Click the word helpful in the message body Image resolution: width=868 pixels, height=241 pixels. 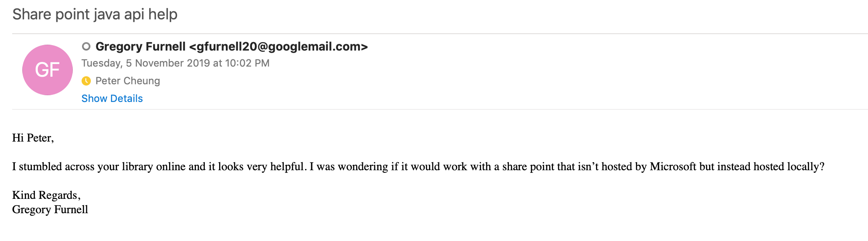tap(287, 166)
